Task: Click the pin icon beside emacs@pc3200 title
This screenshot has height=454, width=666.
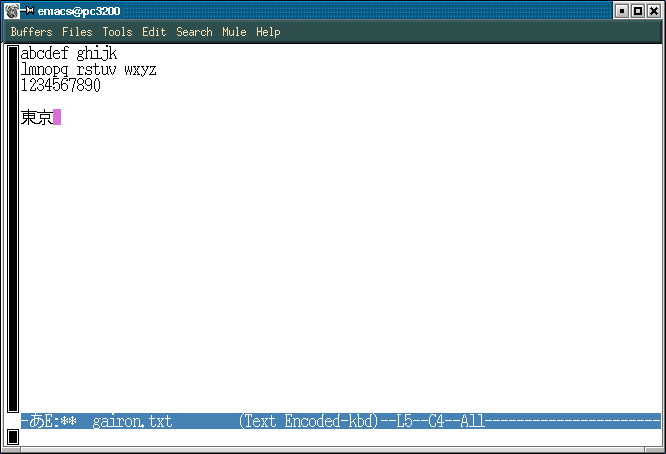Action: click(28, 11)
